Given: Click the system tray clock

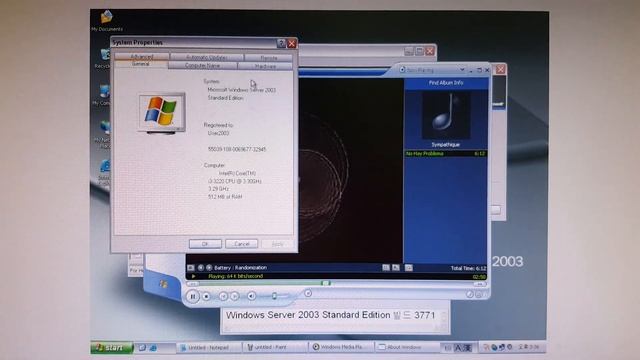Looking at the screenshot, I should point(529,347).
